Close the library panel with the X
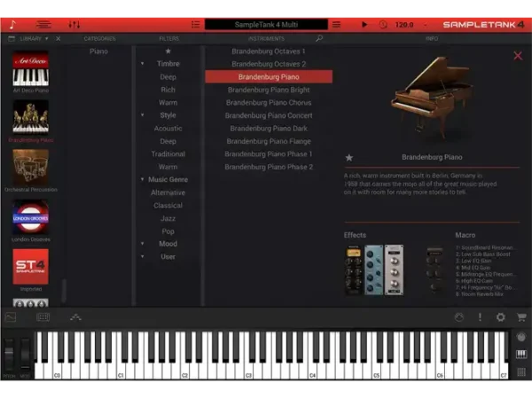Image resolution: width=532 pixels, height=399 pixels. pyautogui.click(x=59, y=39)
